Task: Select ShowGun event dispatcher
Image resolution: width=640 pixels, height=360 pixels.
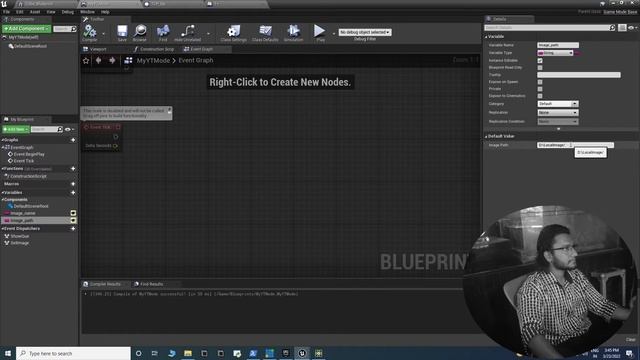Action: [20, 236]
